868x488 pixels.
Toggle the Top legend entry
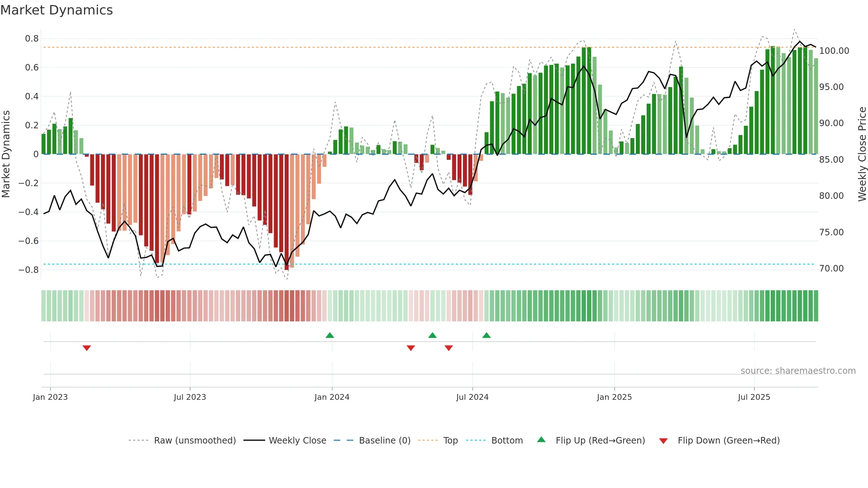(438, 440)
